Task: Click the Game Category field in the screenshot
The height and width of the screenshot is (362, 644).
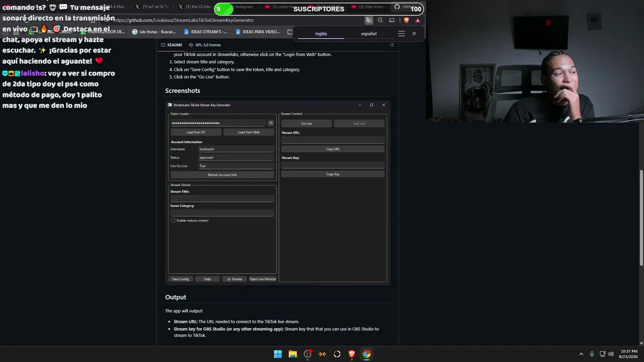Action: [222, 213]
